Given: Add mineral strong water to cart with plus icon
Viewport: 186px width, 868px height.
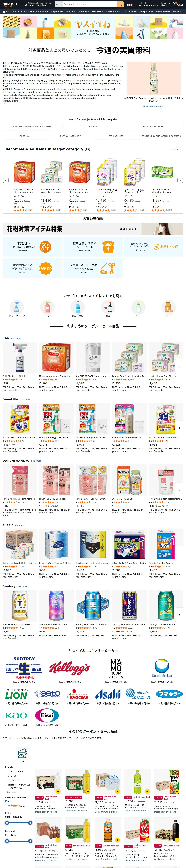Looking at the screenshot, I should pos(58,791).
